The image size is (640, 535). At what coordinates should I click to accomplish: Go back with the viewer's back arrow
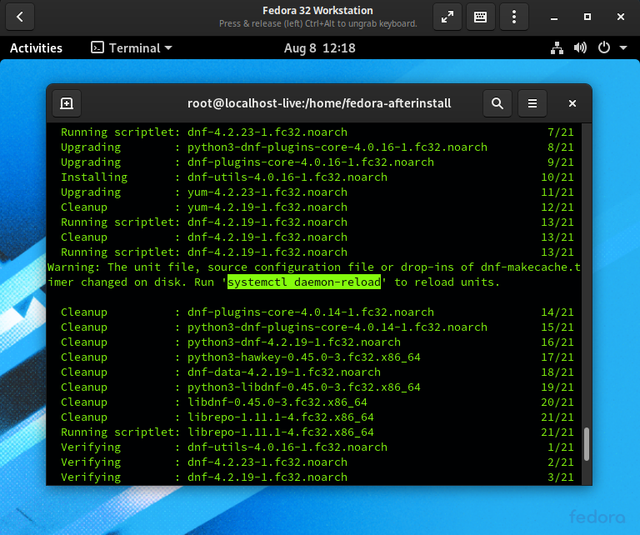point(20,17)
